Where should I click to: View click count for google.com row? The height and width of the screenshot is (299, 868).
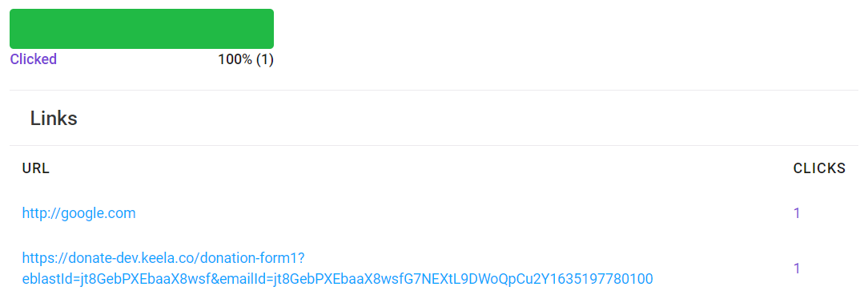click(798, 213)
